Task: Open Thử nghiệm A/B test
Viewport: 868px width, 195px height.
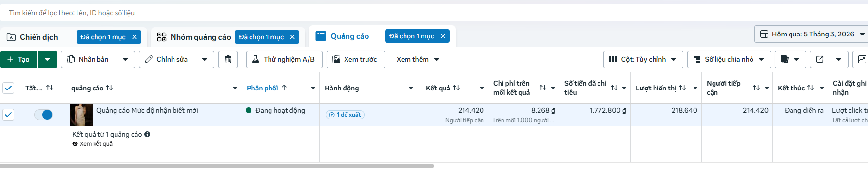Action: [x=284, y=59]
